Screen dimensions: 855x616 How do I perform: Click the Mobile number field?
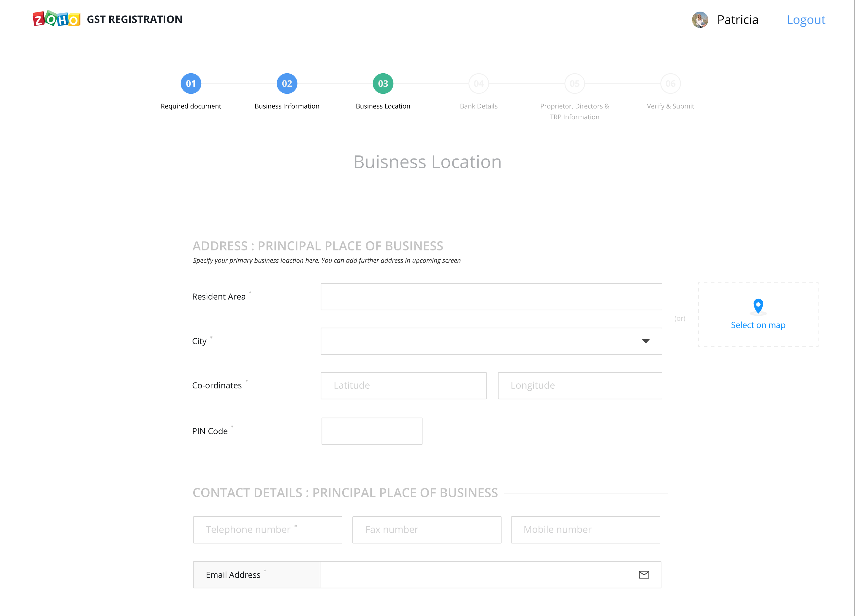(585, 530)
